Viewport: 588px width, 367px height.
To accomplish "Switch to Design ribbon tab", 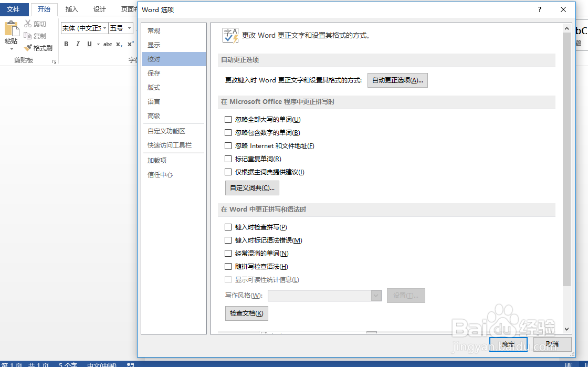I will [99, 9].
